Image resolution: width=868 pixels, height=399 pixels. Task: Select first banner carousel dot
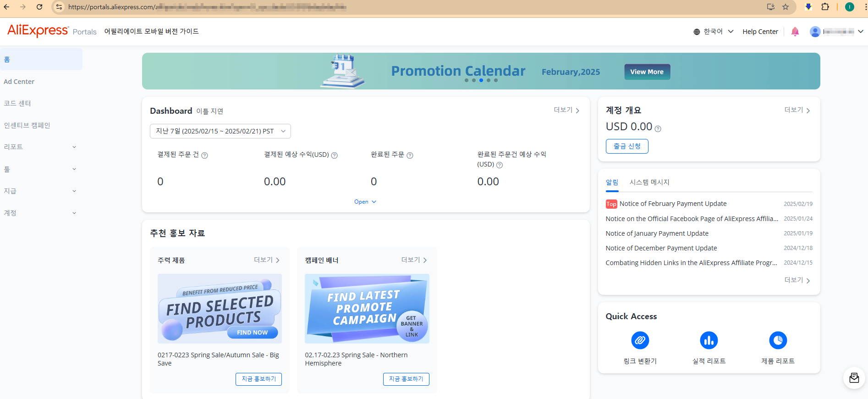coord(467,80)
